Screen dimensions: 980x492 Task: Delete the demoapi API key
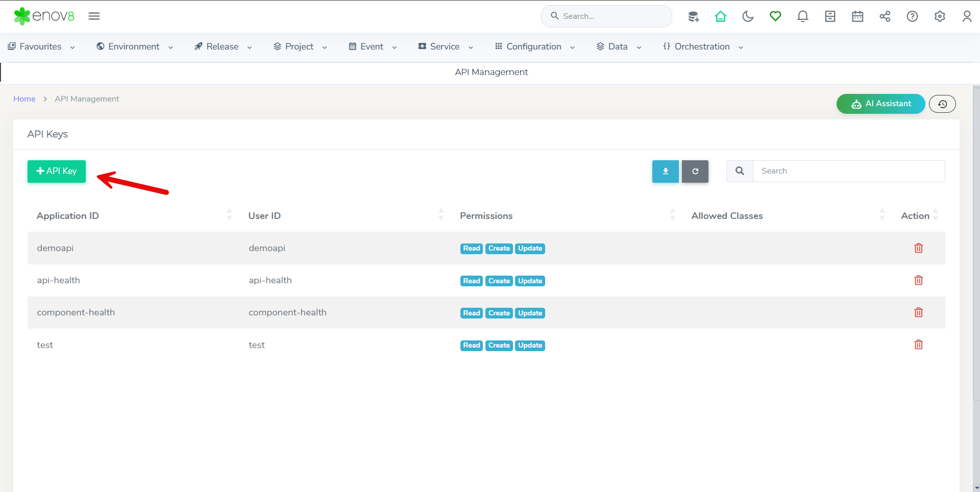click(x=918, y=249)
